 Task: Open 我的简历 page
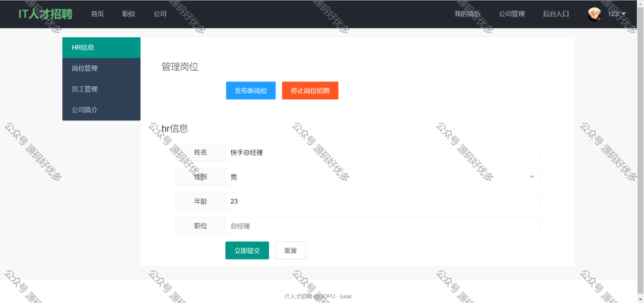tap(467, 14)
